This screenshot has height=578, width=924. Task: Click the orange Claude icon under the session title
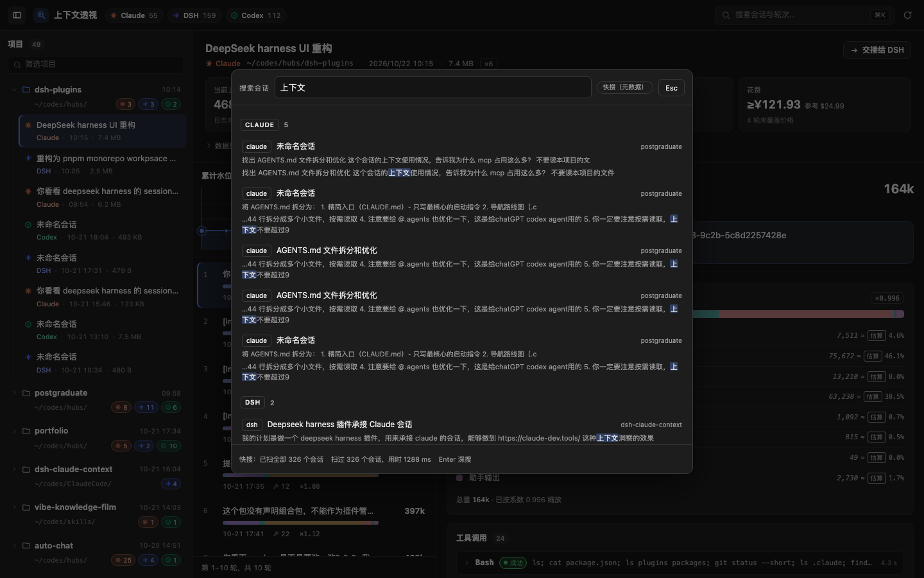point(209,64)
